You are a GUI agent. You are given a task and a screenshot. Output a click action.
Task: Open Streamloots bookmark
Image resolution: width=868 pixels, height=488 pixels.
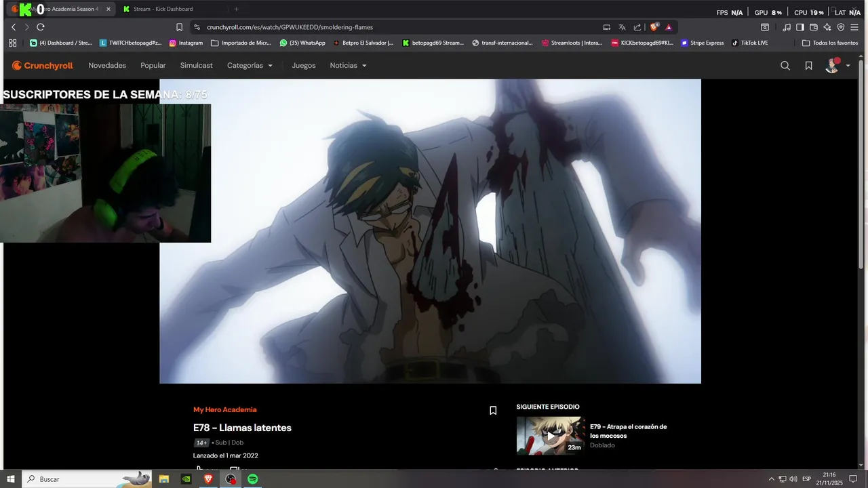(572, 43)
